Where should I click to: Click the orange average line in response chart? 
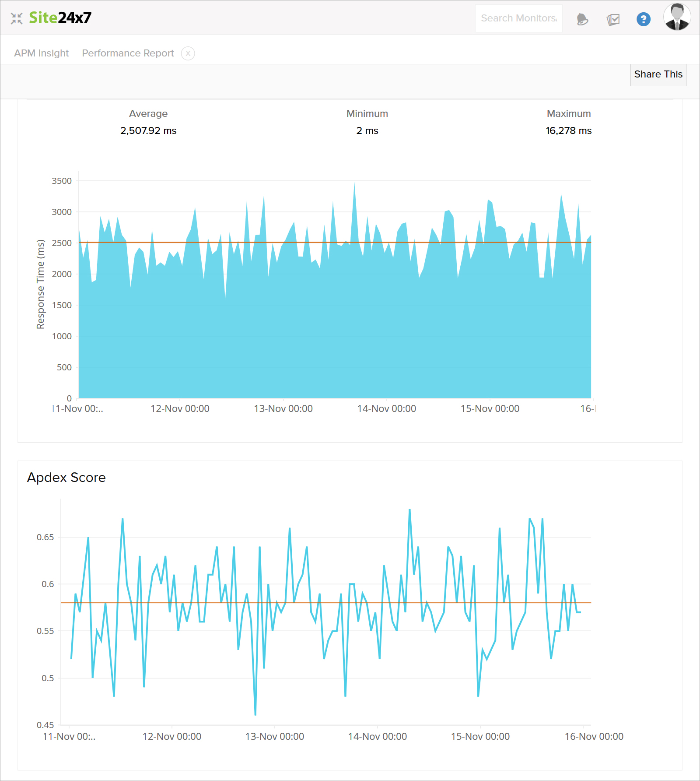click(335, 242)
